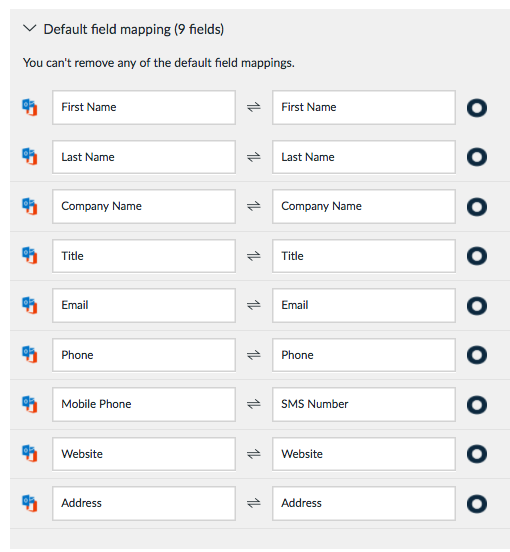Click the left Phone field
The image size is (510, 552).
point(144,355)
